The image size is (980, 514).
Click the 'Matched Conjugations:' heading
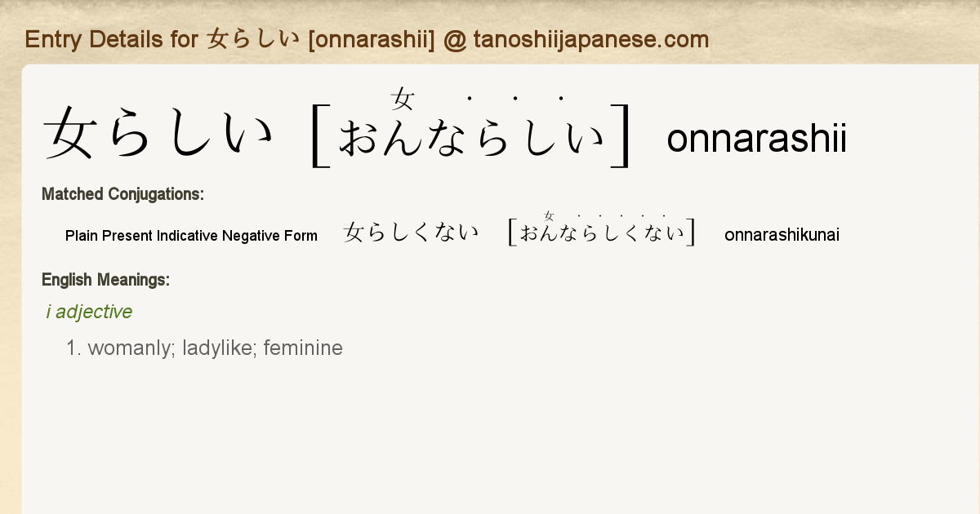pos(122,194)
